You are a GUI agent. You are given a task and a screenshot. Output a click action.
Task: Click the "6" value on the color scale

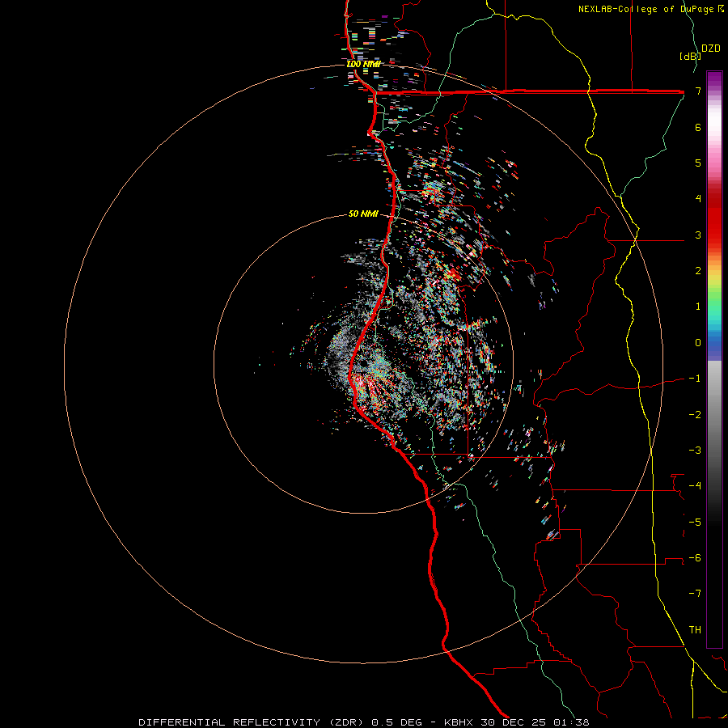tap(698, 127)
